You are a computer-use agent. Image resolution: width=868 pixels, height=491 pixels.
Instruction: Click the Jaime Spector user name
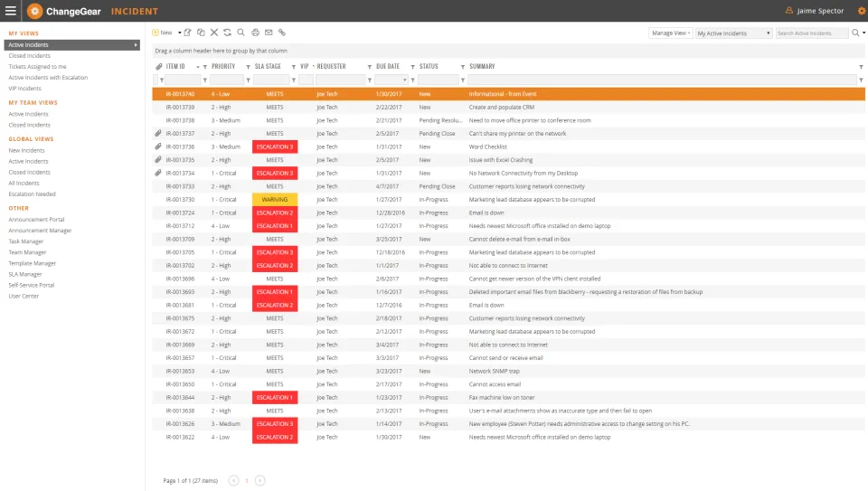pos(820,11)
